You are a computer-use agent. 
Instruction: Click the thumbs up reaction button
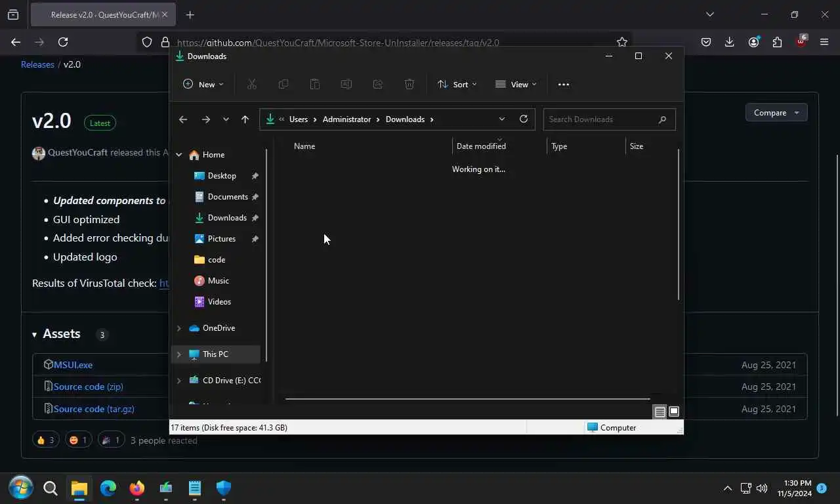click(x=45, y=440)
